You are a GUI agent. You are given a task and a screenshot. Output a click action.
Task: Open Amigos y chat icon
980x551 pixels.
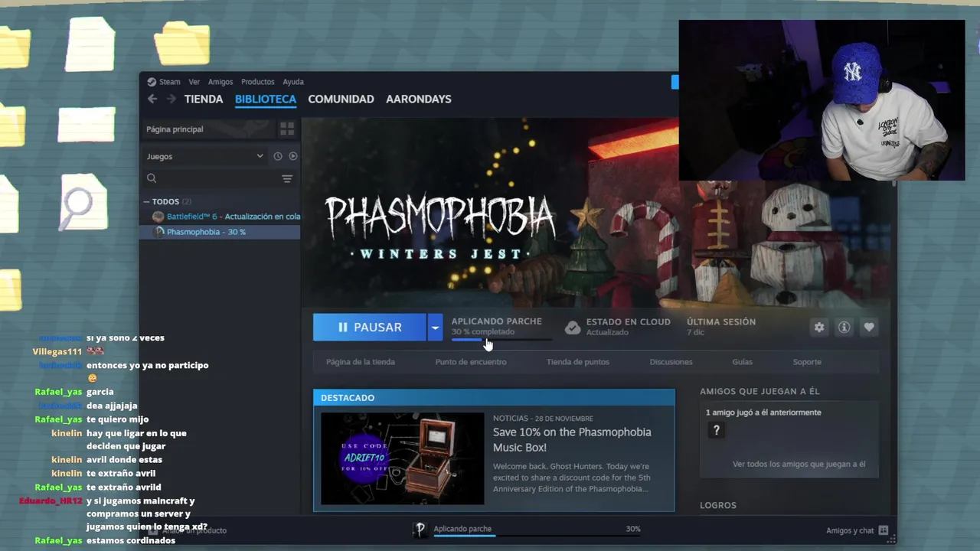pos(884,530)
